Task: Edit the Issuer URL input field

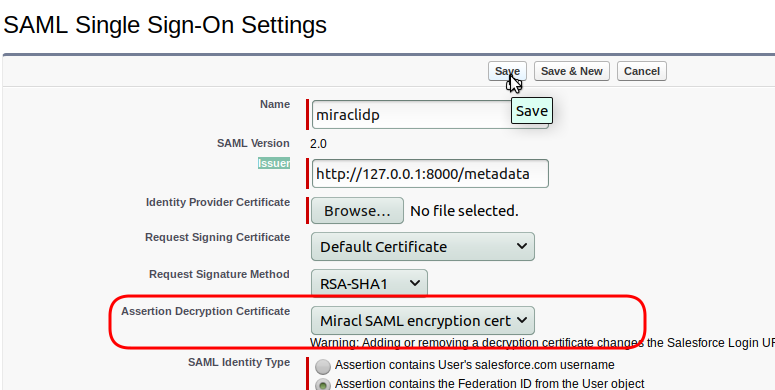Action: (x=430, y=173)
